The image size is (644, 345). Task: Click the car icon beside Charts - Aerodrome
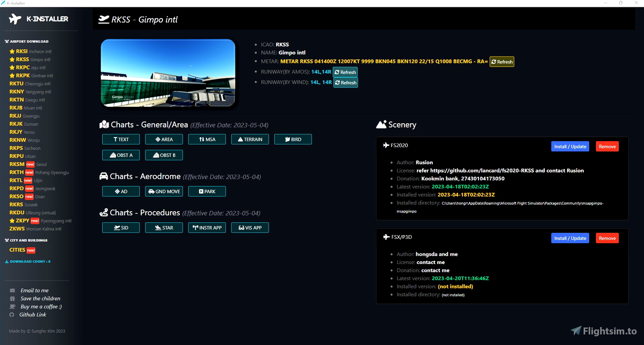coord(103,177)
